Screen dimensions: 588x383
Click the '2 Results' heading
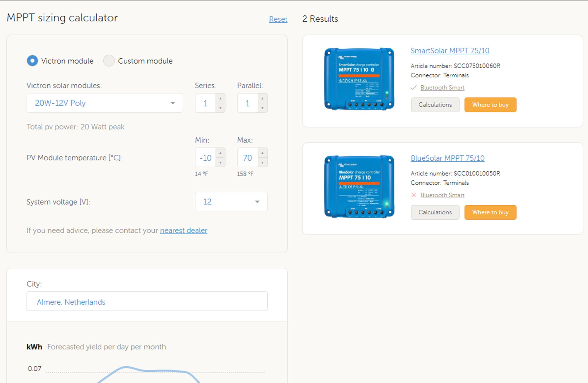[320, 19]
